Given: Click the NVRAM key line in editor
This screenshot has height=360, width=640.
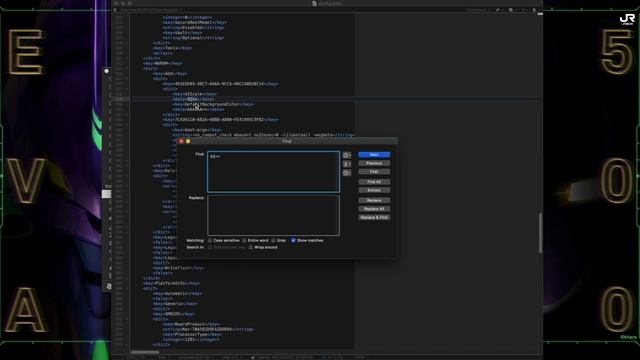Looking at the screenshot, I should point(163,63).
